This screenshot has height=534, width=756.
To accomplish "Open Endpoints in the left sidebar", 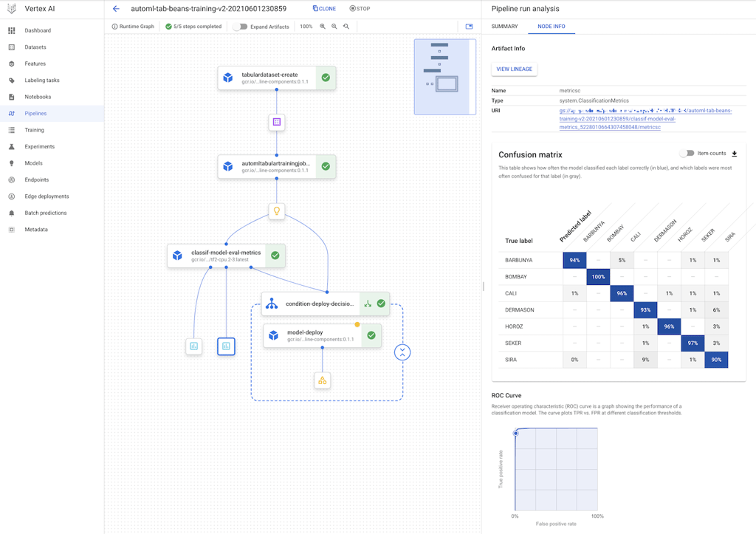I will click(x=37, y=179).
